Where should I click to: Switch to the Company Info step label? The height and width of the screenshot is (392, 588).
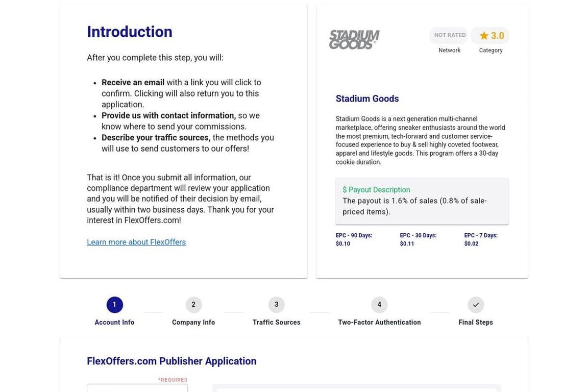tap(193, 323)
